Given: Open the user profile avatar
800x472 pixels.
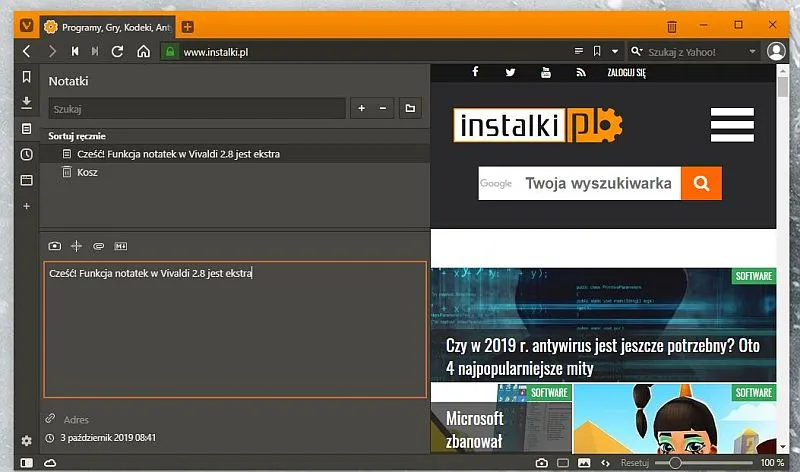Looking at the screenshot, I should [x=776, y=52].
